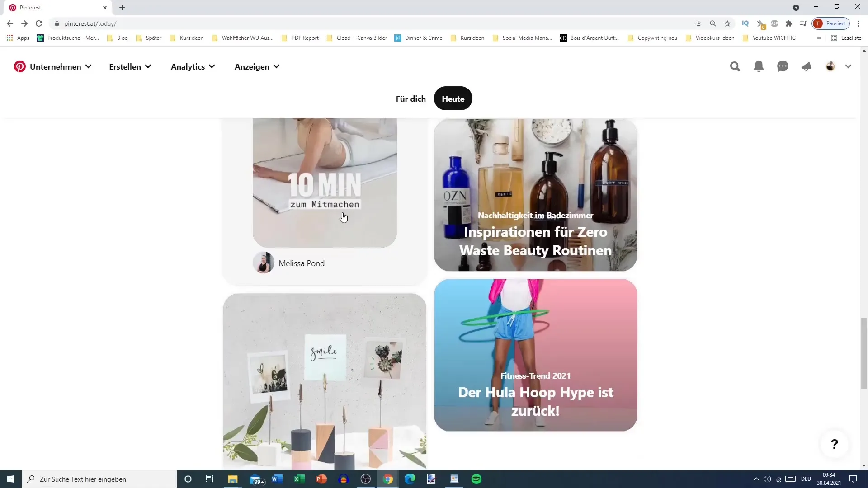Screen dimensions: 868x488
Task: Click the install app icon in address bar
Action: click(x=698, y=23)
